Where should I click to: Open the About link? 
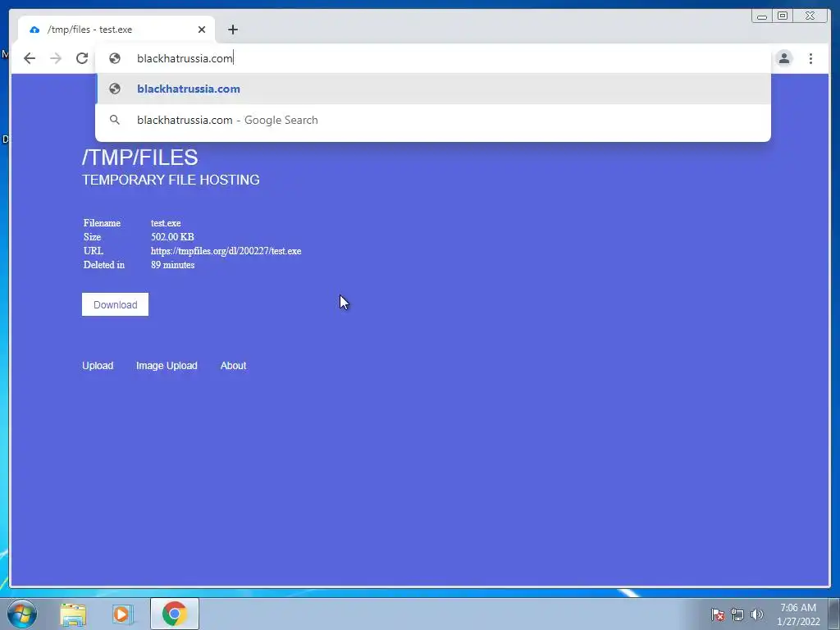tap(233, 365)
